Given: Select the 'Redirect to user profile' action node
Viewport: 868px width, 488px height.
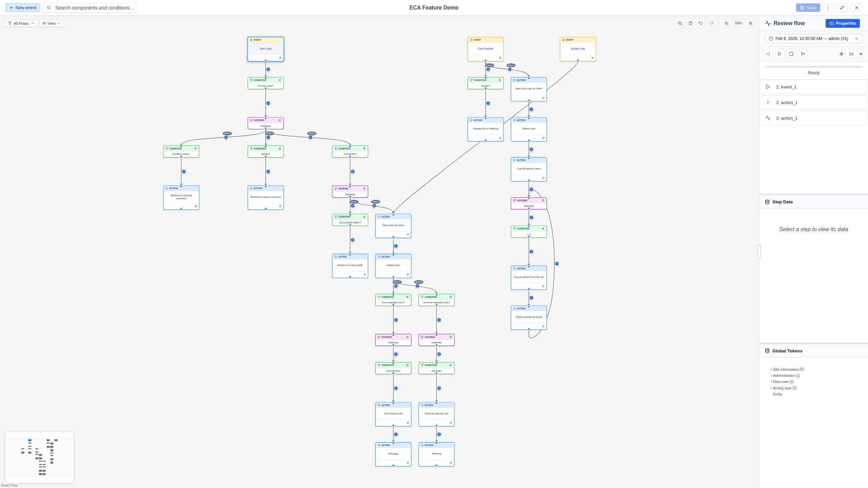Looking at the screenshot, I should tap(350, 266).
